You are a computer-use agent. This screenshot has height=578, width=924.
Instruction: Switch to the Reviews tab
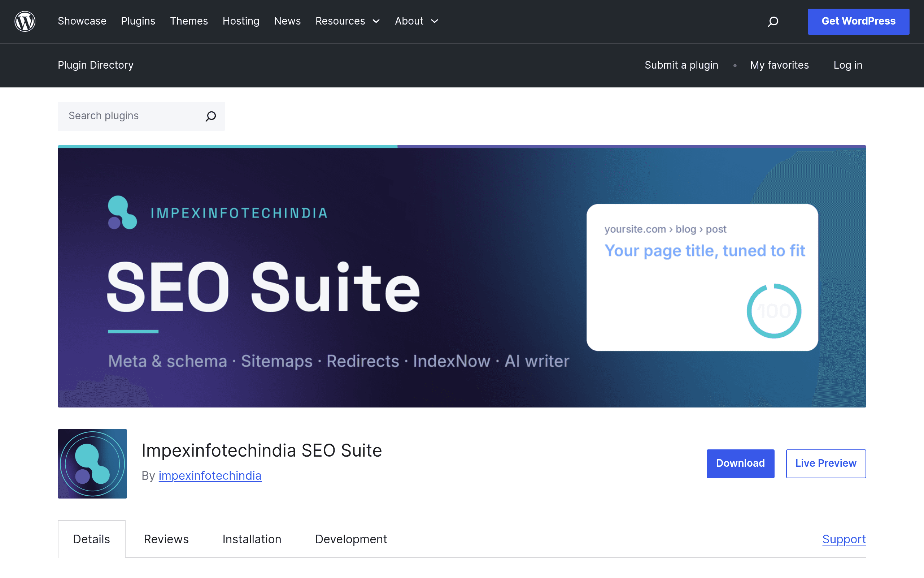pos(166,539)
